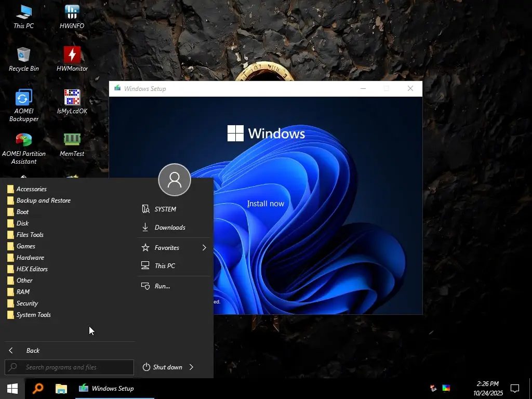Open the Recycle Bin
Image resolution: width=532 pixels, height=399 pixels.
point(23,56)
